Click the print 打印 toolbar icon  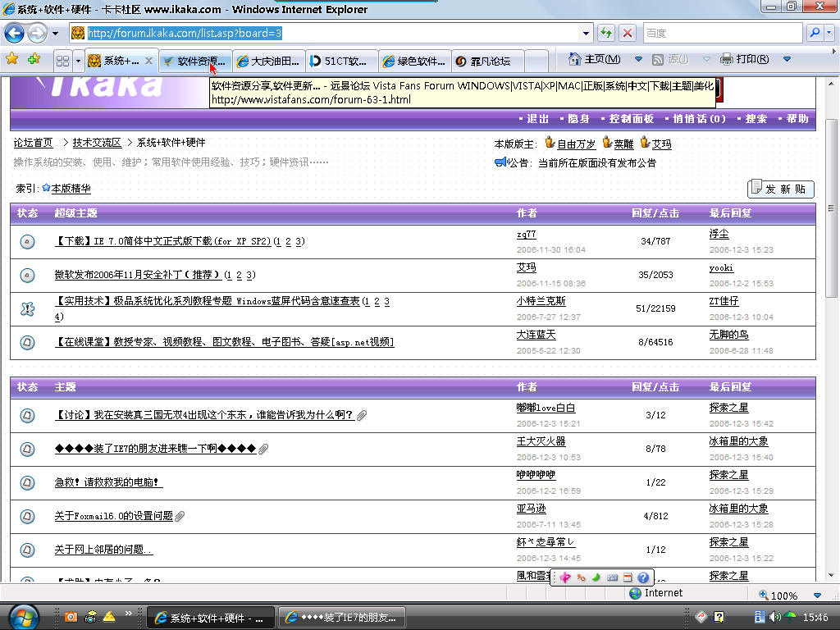point(726,59)
